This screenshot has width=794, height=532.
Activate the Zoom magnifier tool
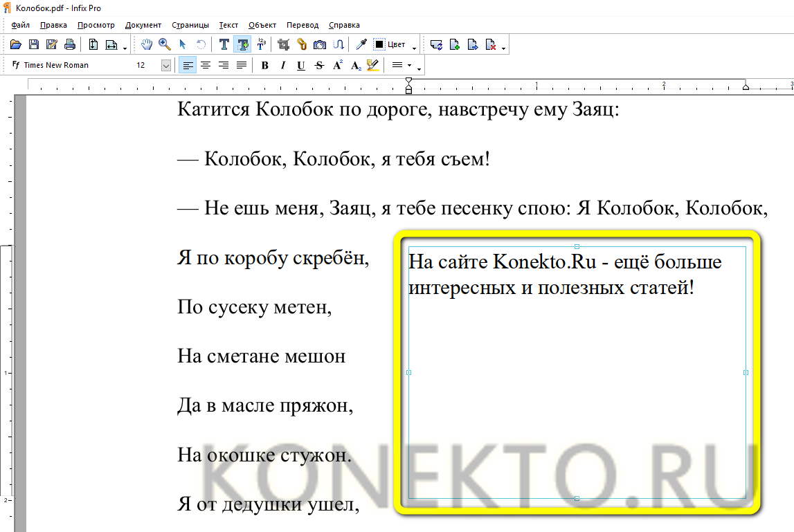pyautogui.click(x=165, y=45)
